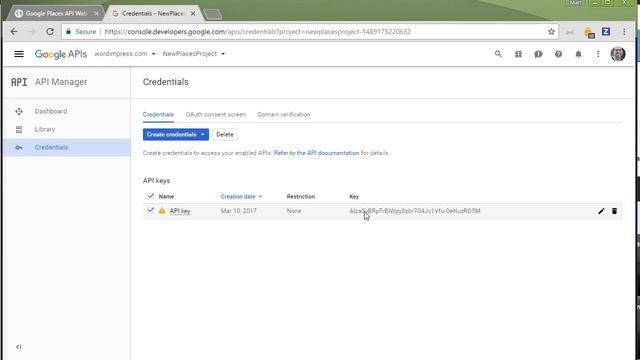Expand the wordimpress.com organization dropdown
Viewport: 640px width, 360px height.
(124, 54)
